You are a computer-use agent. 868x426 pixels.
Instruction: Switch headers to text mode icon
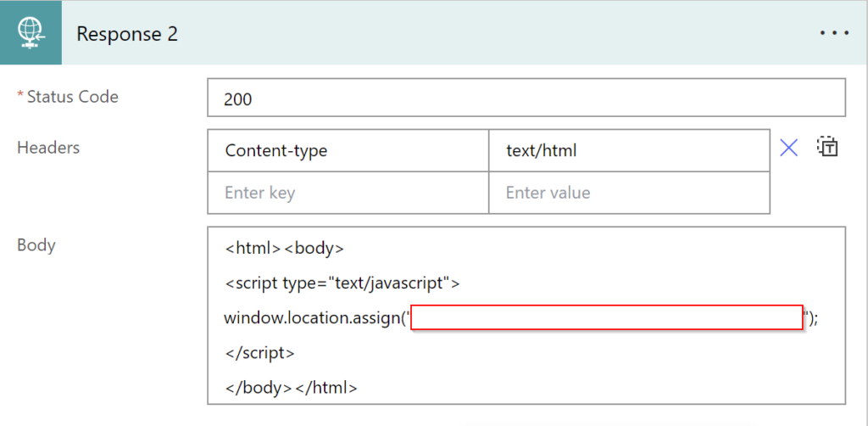tap(827, 147)
